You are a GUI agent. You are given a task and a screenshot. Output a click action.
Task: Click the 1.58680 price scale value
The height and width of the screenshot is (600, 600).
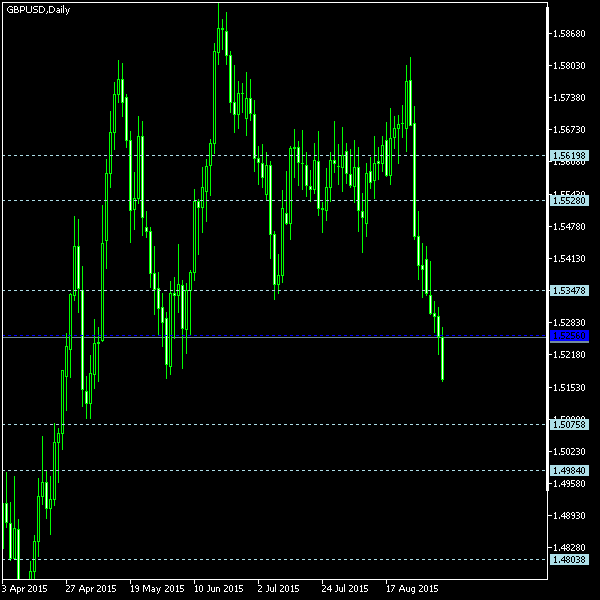coord(569,34)
